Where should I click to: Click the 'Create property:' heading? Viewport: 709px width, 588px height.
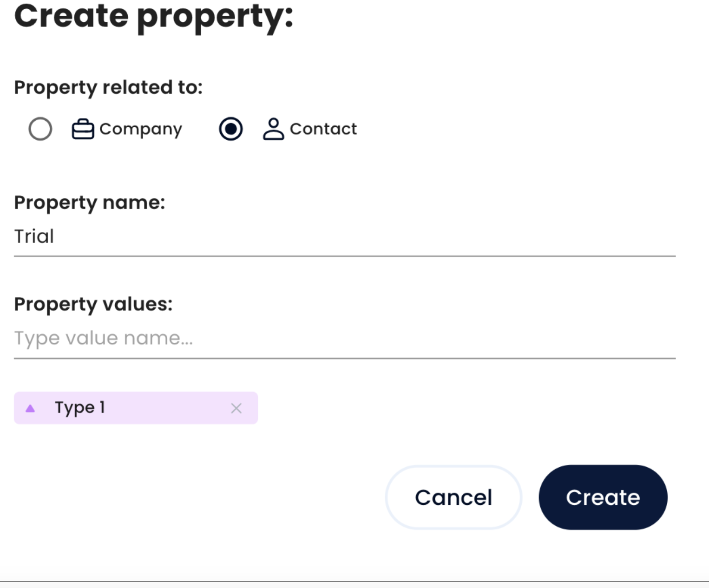154,17
